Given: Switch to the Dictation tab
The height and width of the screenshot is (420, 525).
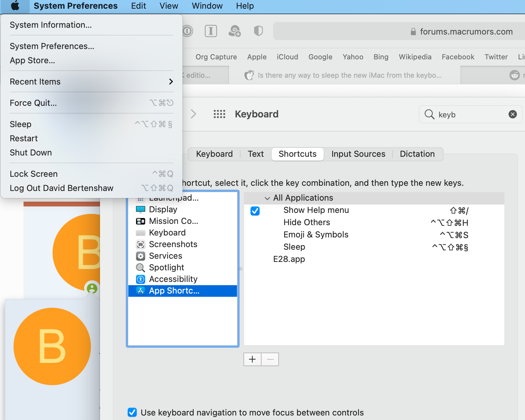Looking at the screenshot, I should point(417,154).
